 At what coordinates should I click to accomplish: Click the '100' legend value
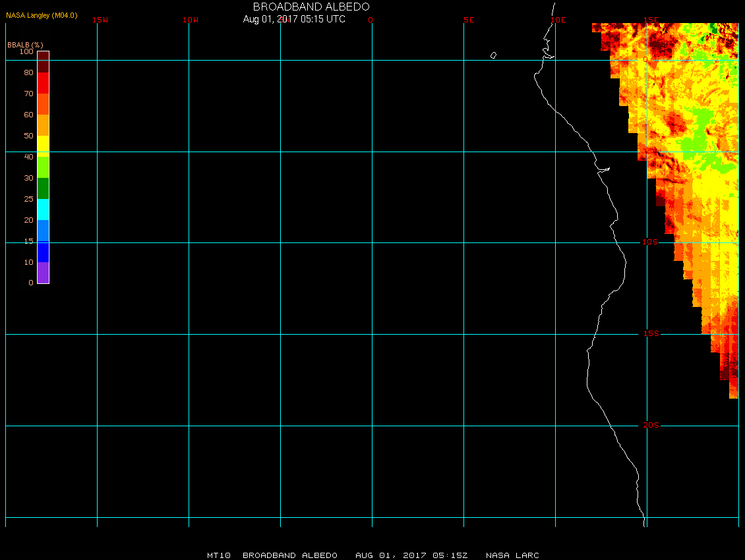26,51
